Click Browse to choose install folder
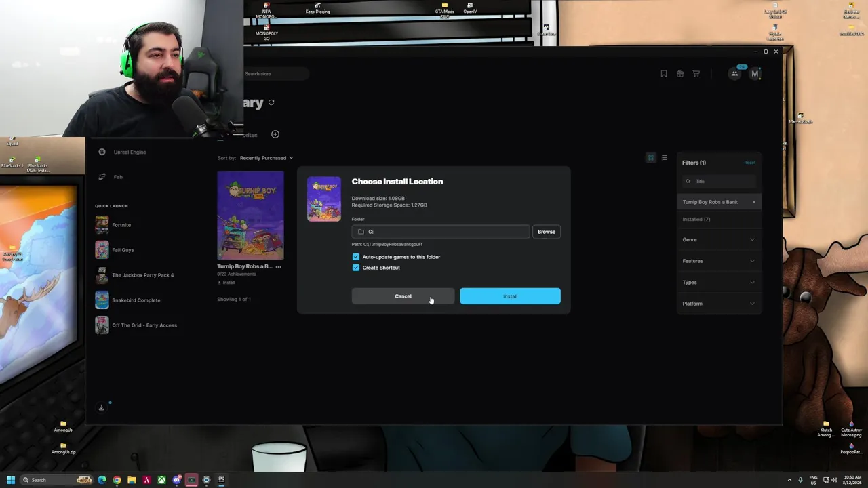The width and height of the screenshot is (868, 488). coord(547,232)
